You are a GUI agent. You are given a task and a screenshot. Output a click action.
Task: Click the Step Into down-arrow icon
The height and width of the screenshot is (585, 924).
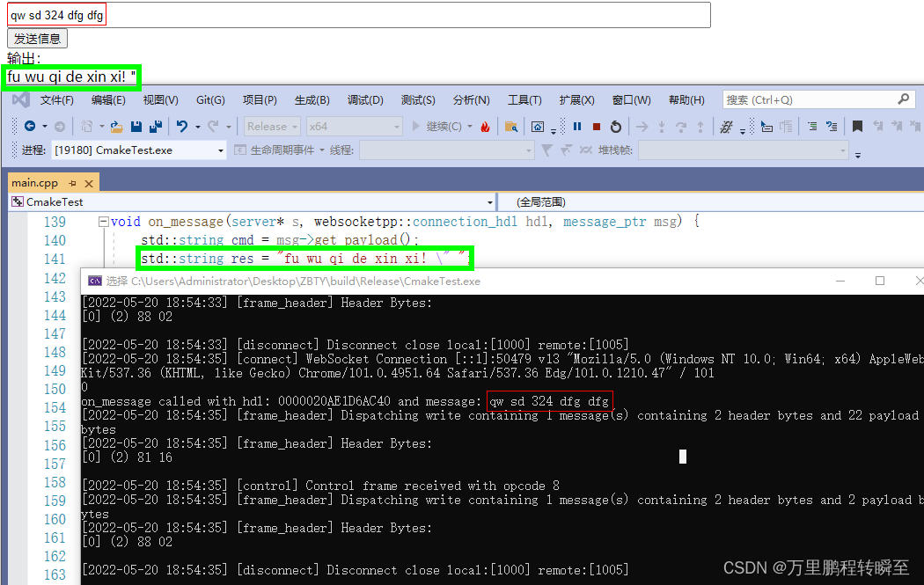click(x=662, y=127)
